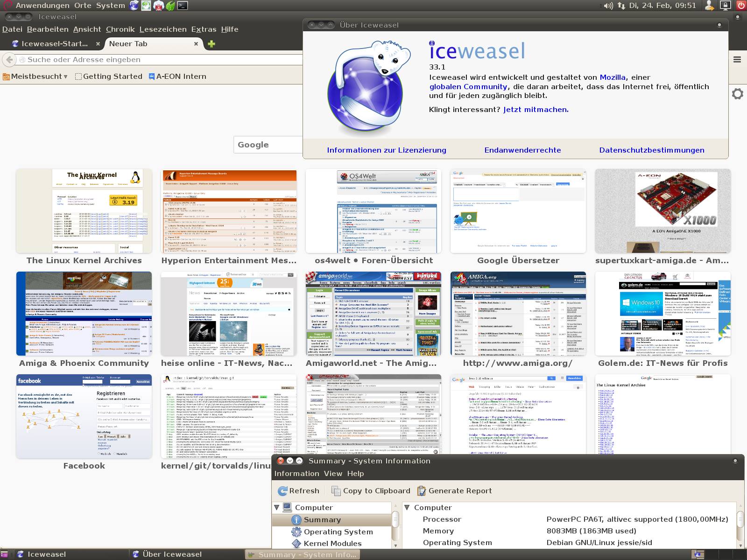Click the lock screen monitor icon
The image size is (747, 560).
coord(725,6)
